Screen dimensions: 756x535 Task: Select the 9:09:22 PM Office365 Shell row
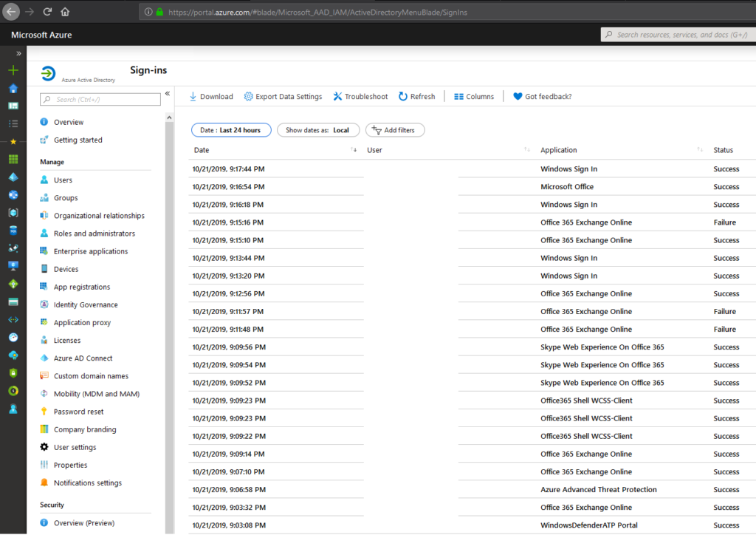tap(472, 437)
